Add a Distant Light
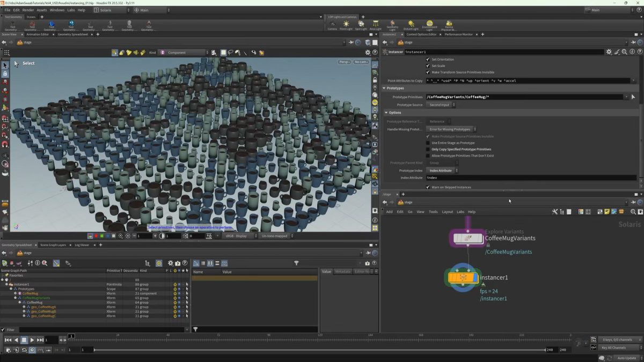 pyautogui.click(x=412, y=24)
